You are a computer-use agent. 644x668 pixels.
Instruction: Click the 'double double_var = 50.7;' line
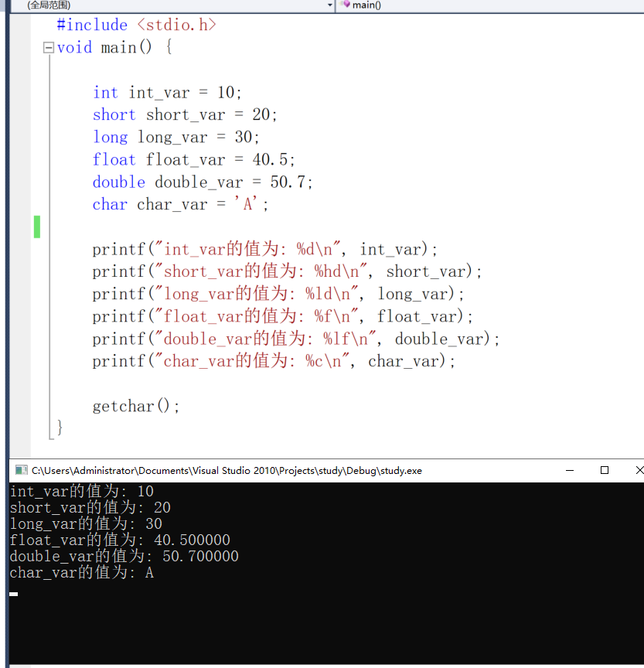click(203, 182)
